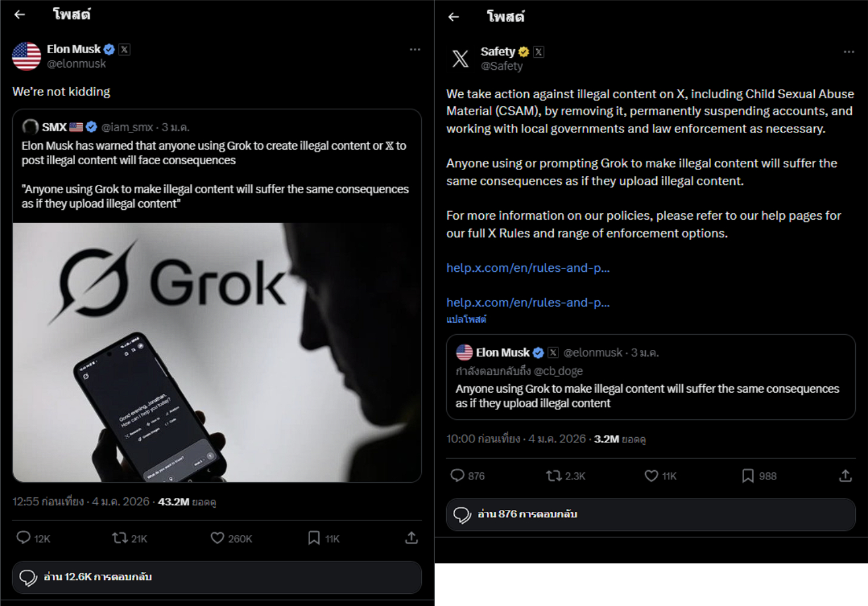868x606 pixels.
Task: Like the Safety post with 11K likes
Action: pos(651,475)
